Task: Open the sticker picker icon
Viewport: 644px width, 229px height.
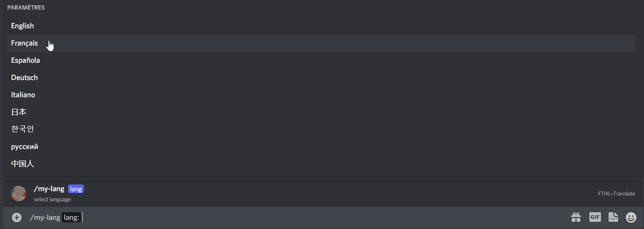Action: click(613, 218)
